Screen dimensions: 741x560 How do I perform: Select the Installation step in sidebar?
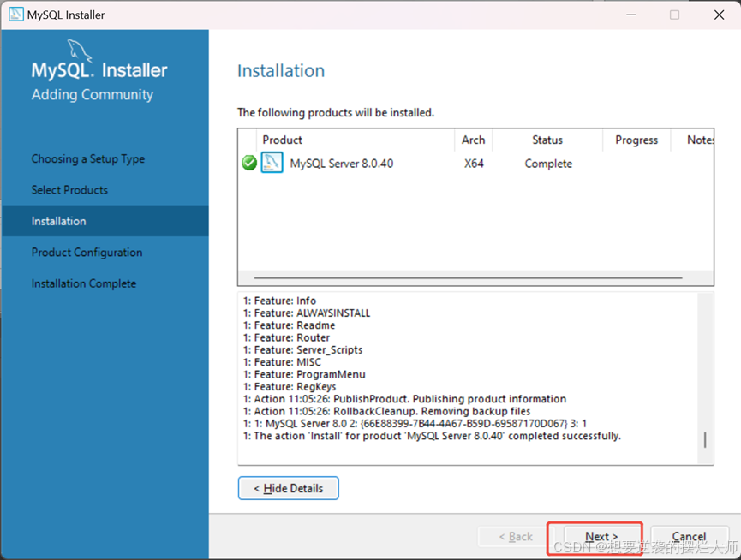105,221
